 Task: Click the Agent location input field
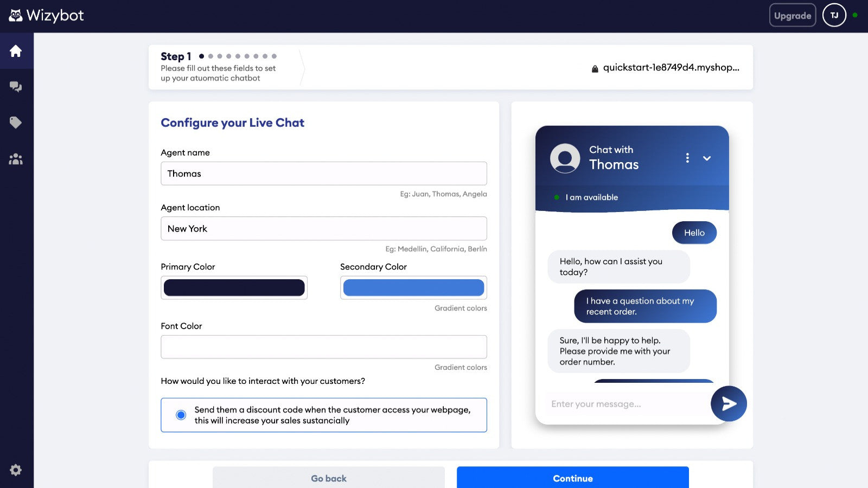tap(324, 229)
